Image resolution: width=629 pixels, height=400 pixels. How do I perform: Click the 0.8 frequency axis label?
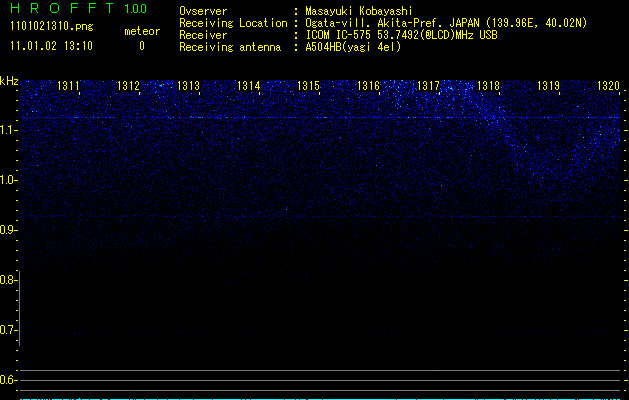point(8,280)
